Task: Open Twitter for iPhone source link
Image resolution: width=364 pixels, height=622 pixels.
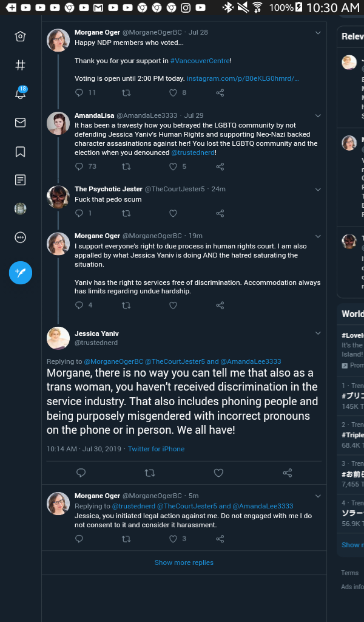Action: (x=156, y=449)
